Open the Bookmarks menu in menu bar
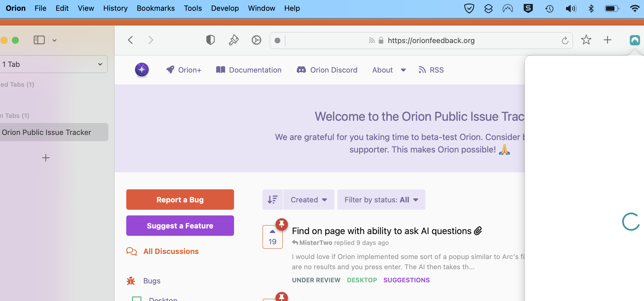This screenshot has height=301, width=644. click(155, 9)
